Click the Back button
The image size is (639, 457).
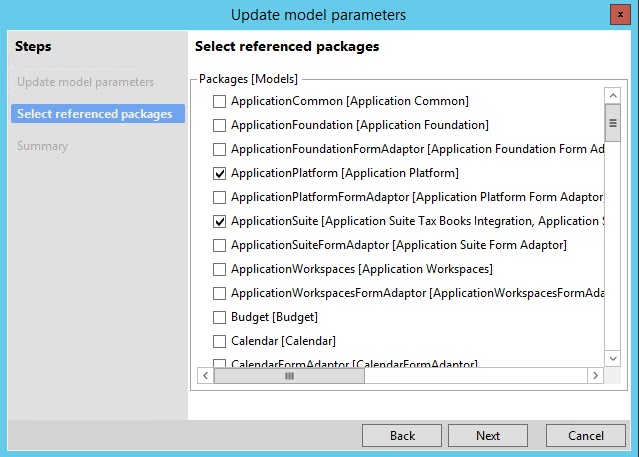(x=402, y=436)
